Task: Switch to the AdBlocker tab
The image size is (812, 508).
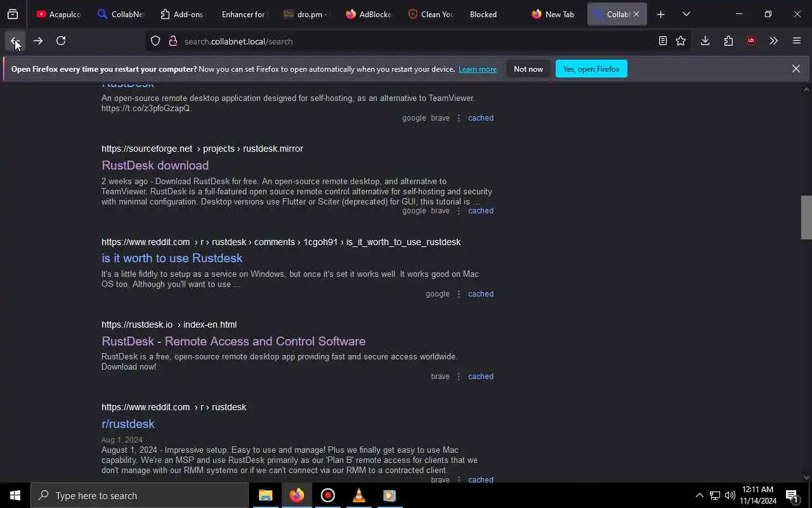Action: (x=369, y=14)
